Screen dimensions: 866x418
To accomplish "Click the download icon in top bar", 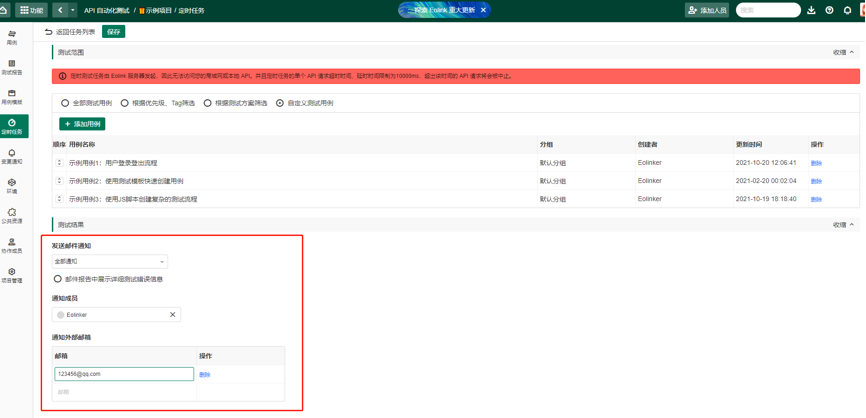I will point(811,10).
